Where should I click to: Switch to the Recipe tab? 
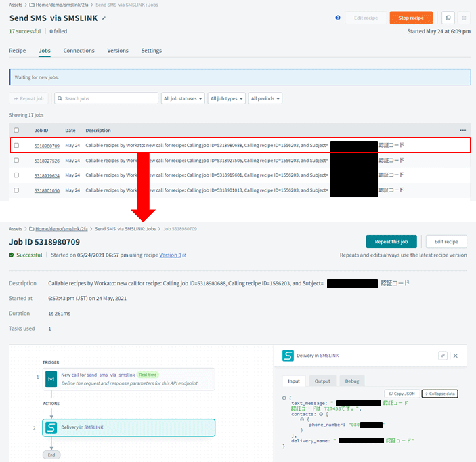coord(18,51)
